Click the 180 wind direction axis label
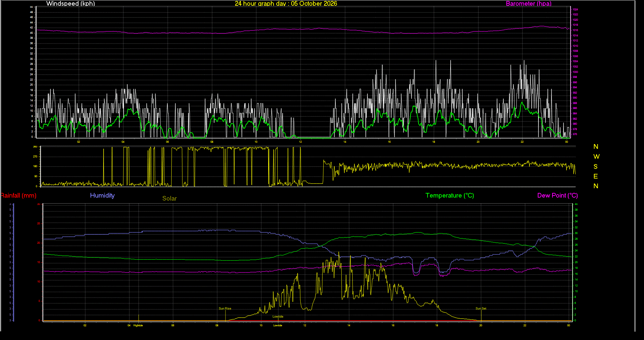Screen dimensions: 644x340 point(35,166)
